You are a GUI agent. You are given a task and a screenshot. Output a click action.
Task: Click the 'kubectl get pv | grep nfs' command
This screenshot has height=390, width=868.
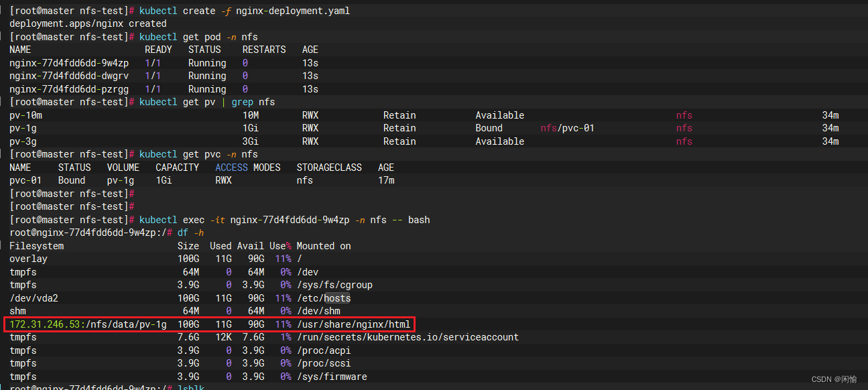(207, 102)
